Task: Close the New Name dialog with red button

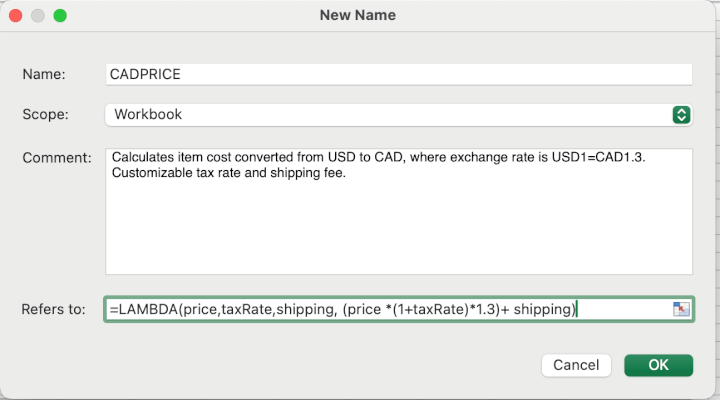Action: pos(16,16)
